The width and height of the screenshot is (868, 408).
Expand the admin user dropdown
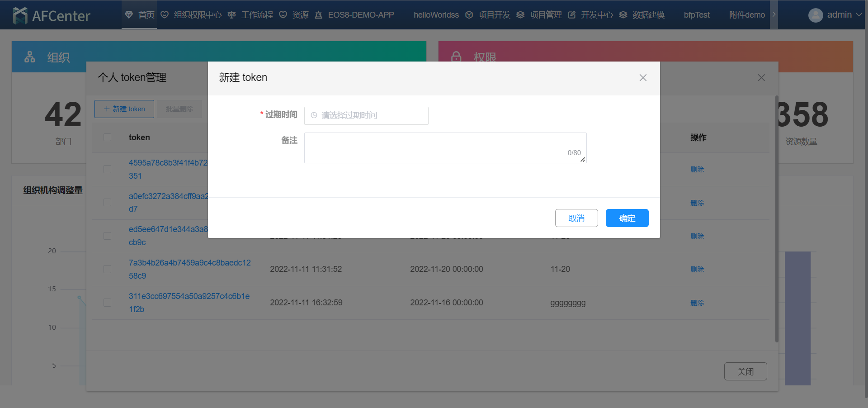pos(859,15)
